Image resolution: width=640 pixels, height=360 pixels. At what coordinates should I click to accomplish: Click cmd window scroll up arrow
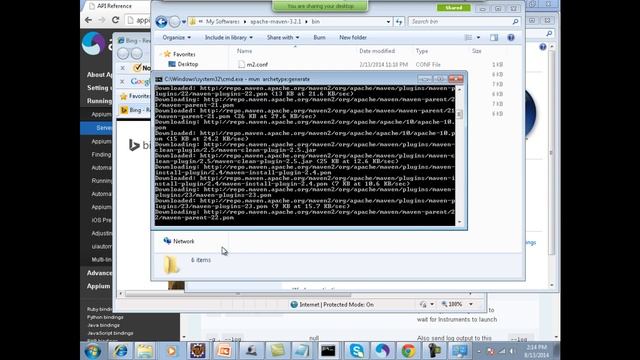coord(460,89)
